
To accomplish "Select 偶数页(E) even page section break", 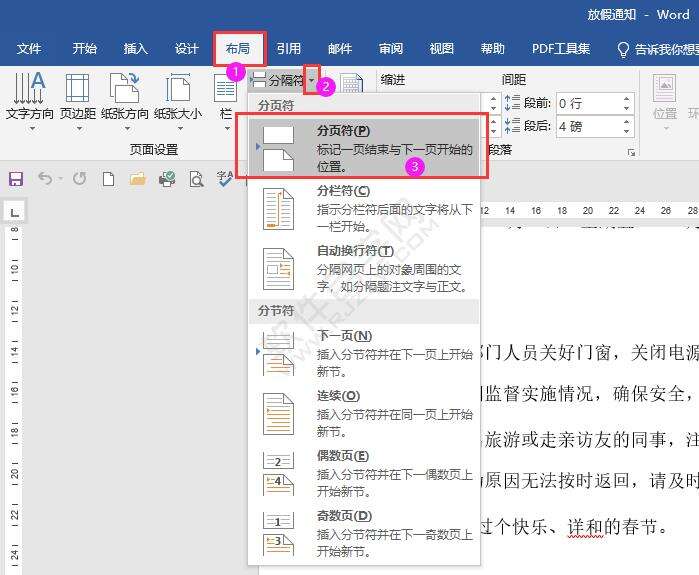I will 363,473.
